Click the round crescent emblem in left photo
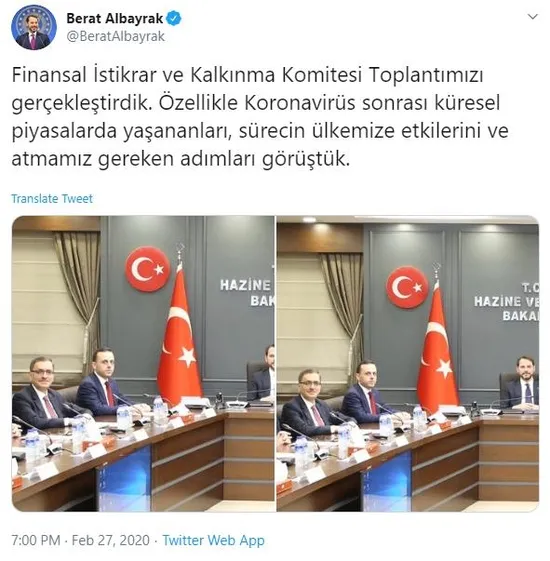 (x=147, y=269)
